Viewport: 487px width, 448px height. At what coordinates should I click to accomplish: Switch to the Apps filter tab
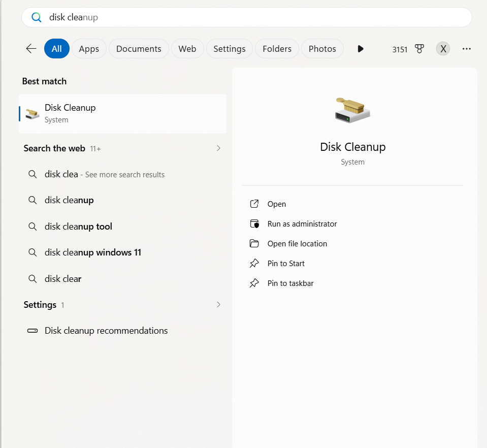(x=89, y=49)
